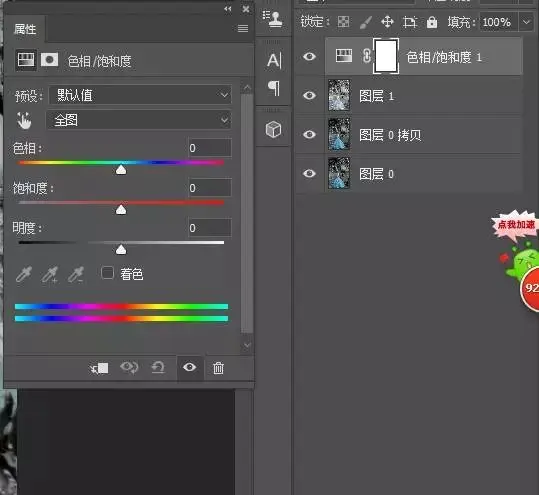Open the 填充 fill percentage dropdown arrow
The image size is (539, 495).
[527, 22]
